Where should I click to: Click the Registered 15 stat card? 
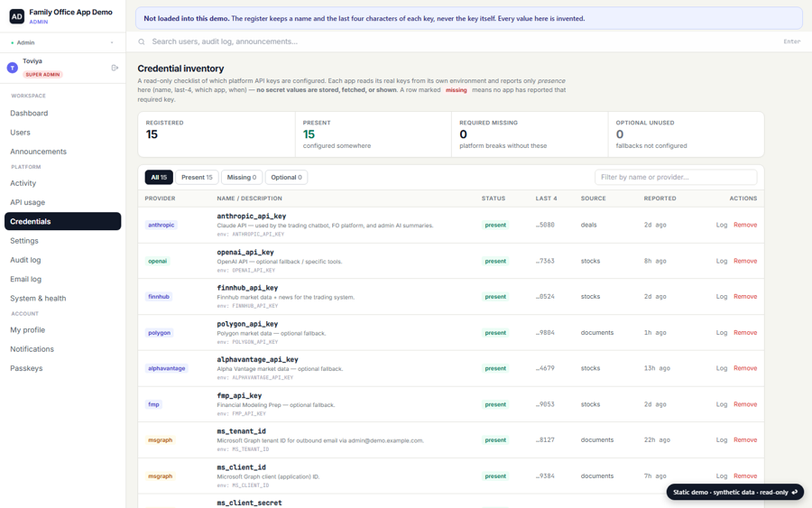(x=217, y=134)
